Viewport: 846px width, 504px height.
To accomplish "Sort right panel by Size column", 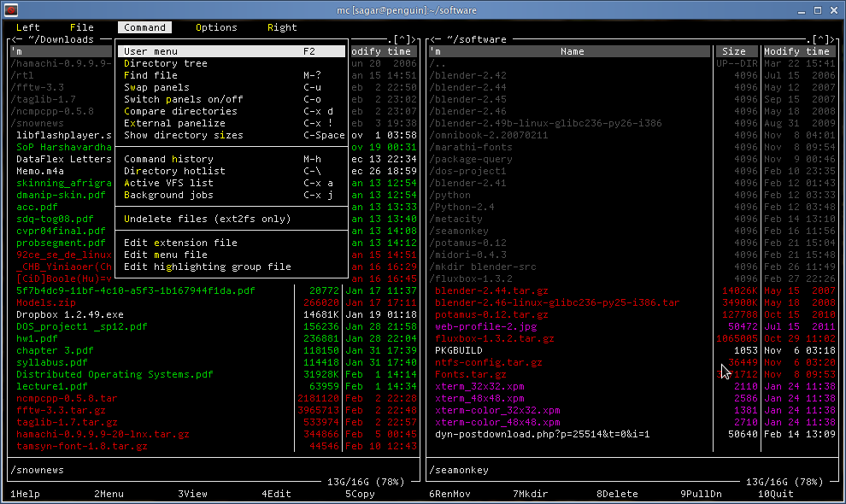I will (734, 51).
